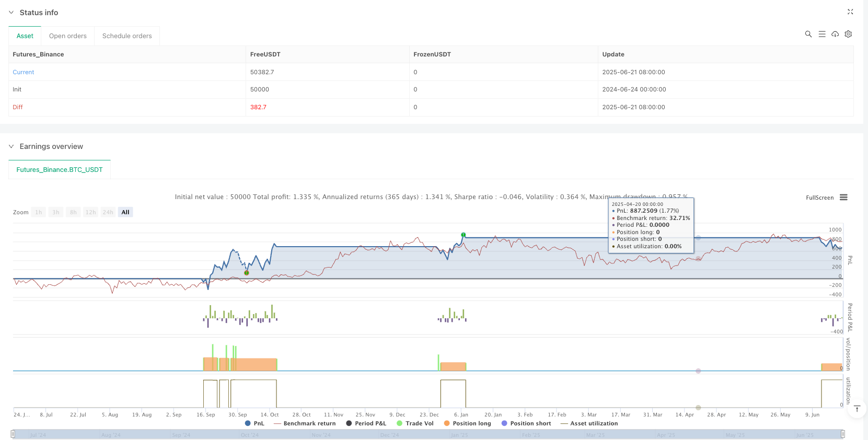The width and height of the screenshot is (868, 440).
Task: Click the search icon above the asset table
Action: (x=808, y=34)
